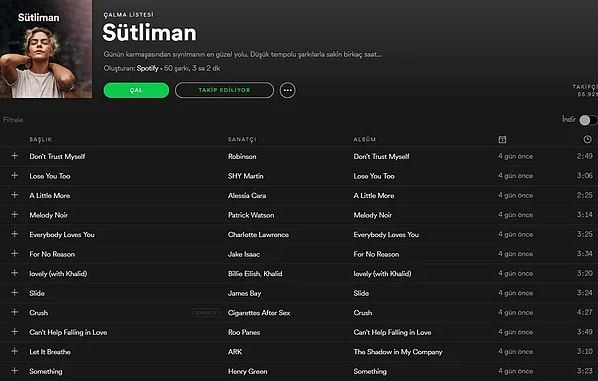Open artist Charlotte Lawrence
Screen dimensions: 598x381
[258, 235]
